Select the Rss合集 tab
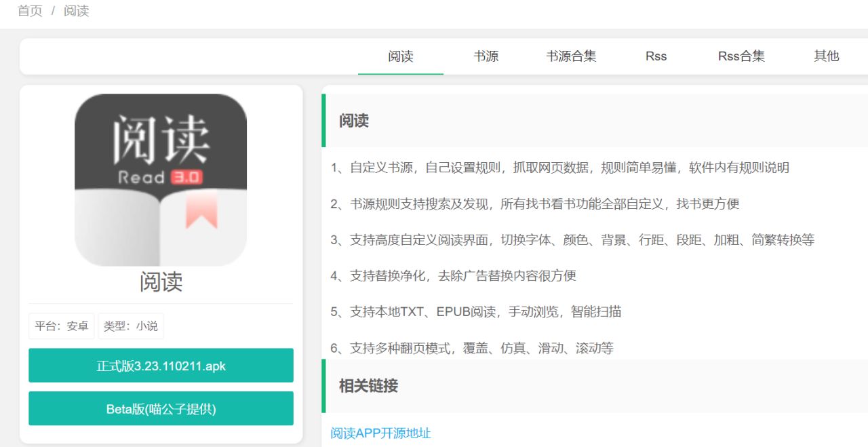Image resolution: width=868 pixels, height=447 pixels. (741, 56)
